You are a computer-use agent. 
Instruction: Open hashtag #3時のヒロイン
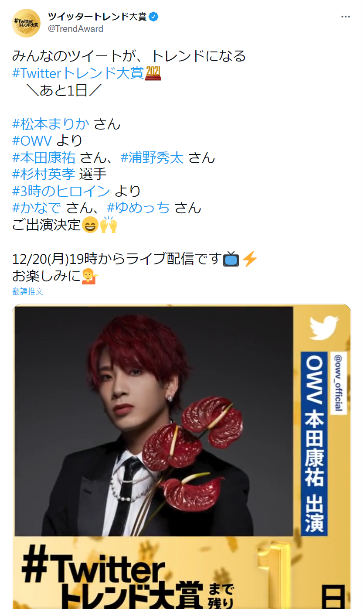click(x=61, y=191)
